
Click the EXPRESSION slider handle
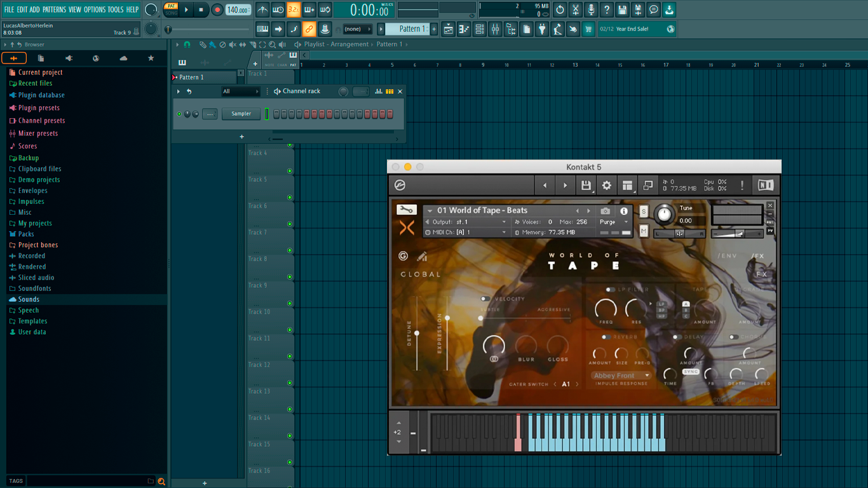coord(447,318)
